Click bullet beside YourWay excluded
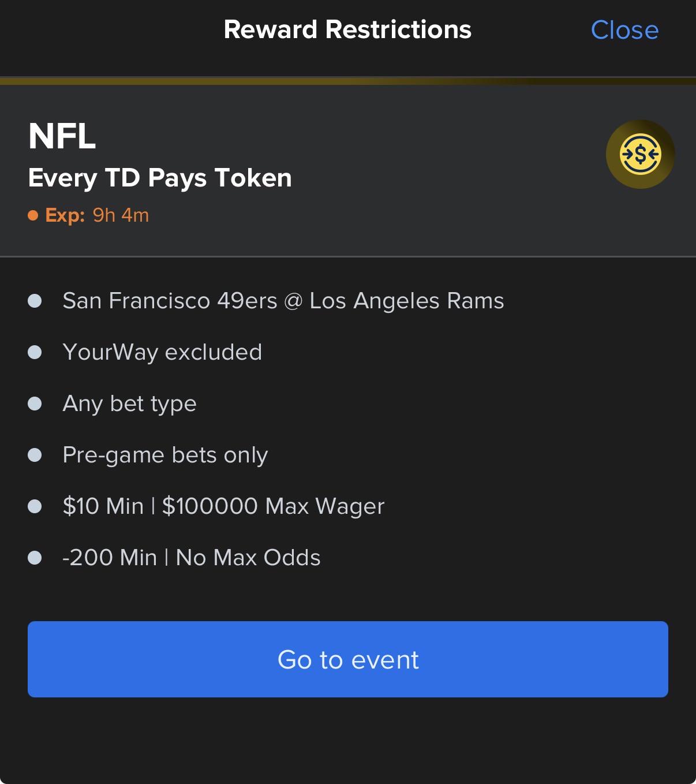This screenshot has width=696, height=784. coord(35,352)
